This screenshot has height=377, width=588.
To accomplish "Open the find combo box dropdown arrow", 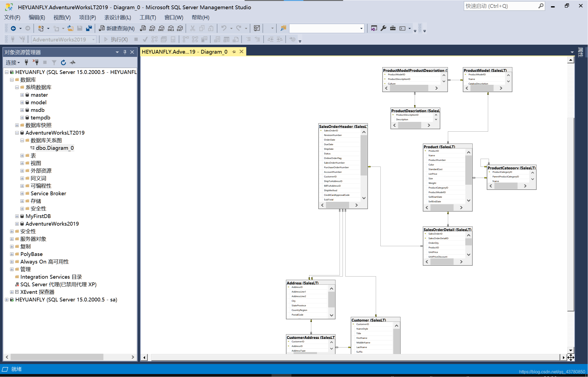I will pyautogui.click(x=361, y=28).
